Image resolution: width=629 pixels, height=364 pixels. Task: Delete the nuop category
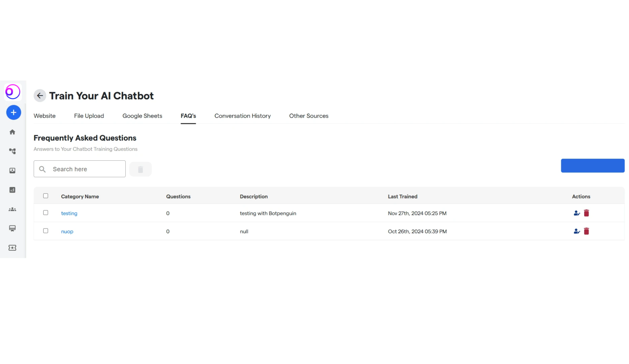coord(587,231)
